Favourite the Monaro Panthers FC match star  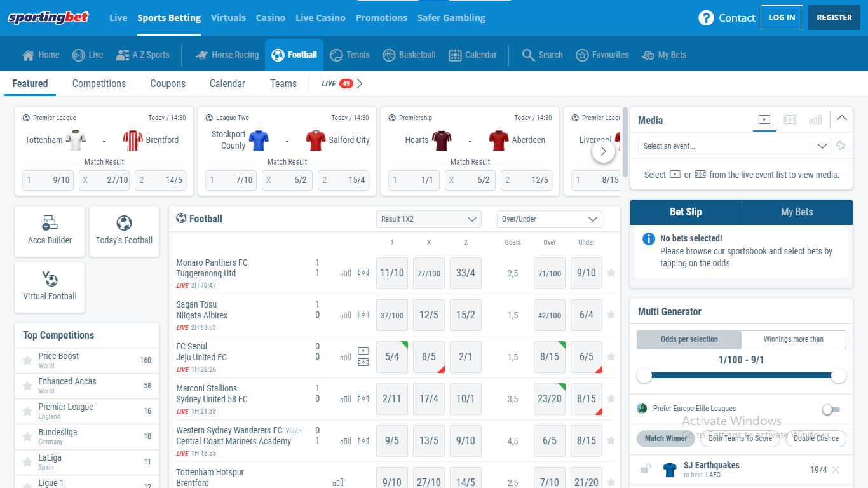coord(611,273)
